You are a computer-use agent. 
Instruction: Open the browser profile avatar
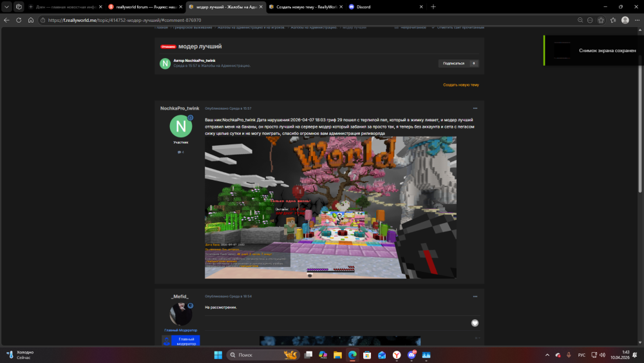click(625, 20)
